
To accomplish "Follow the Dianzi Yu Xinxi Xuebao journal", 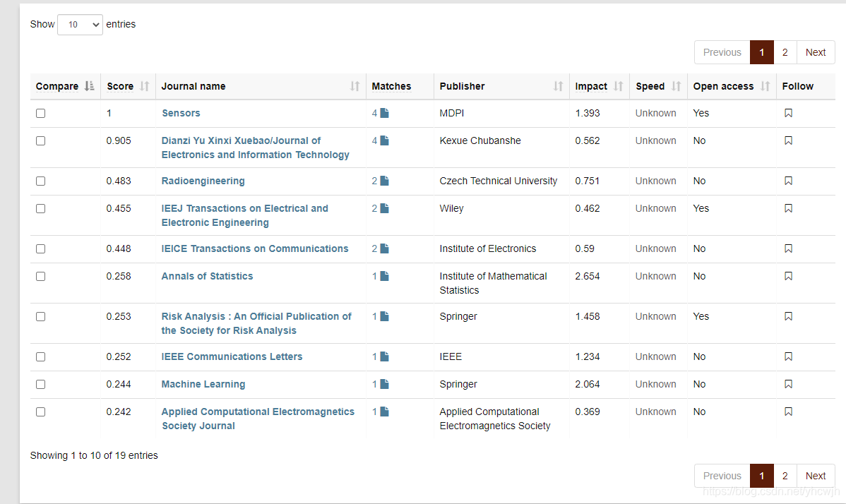I will 788,140.
